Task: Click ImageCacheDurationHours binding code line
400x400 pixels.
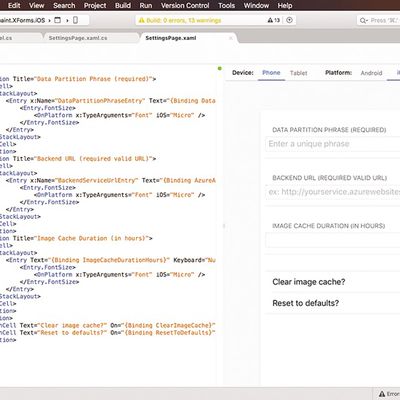Action: 111,260
